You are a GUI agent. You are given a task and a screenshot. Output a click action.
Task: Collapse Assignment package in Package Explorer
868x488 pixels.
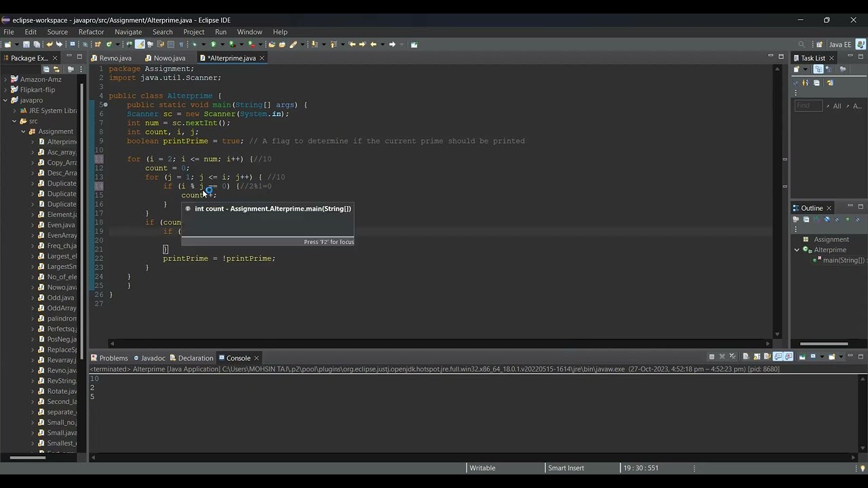point(23,131)
